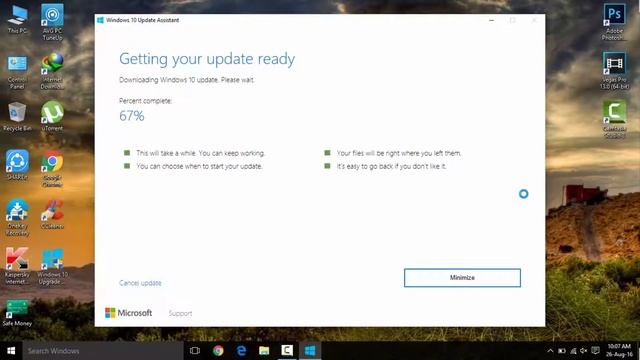Click 'You can choose when to start' text
The width and height of the screenshot is (640, 360).
tap(199, 166)
